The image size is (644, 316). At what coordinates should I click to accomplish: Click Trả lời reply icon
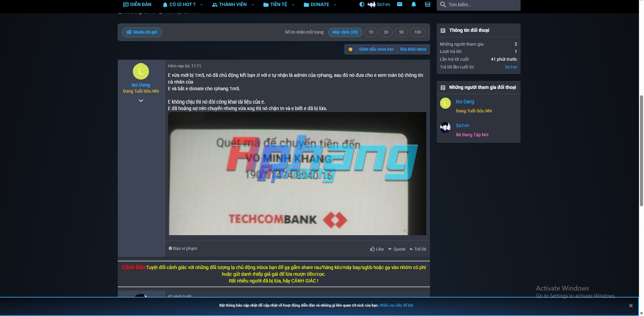[x=418, y=249]
